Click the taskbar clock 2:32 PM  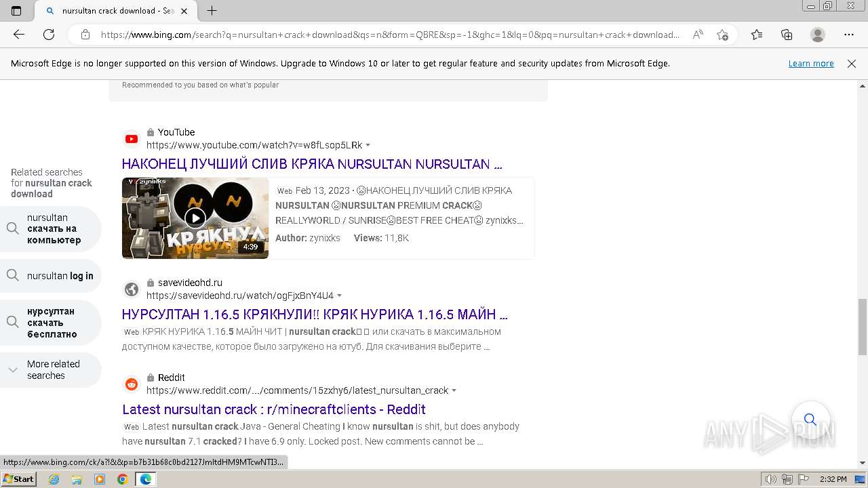point(832,479)
